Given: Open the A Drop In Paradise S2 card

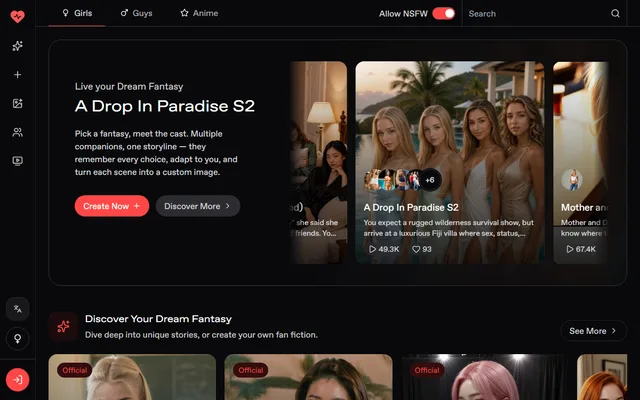Looking at the screenshot, I should tap(450, 162).
